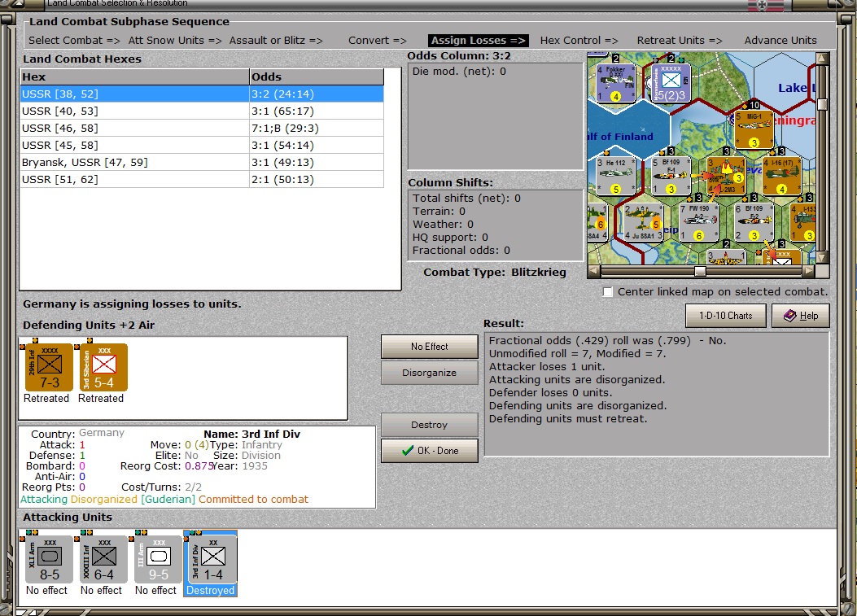Click the book icon on Help button
This screenshot has height=616, width=857.
789,316
